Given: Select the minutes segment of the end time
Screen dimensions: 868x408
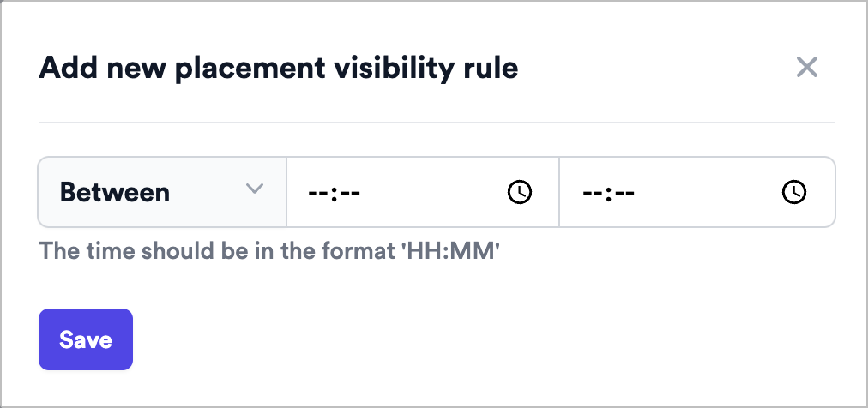Looking at the screenshot, I should tap(624, 194).
